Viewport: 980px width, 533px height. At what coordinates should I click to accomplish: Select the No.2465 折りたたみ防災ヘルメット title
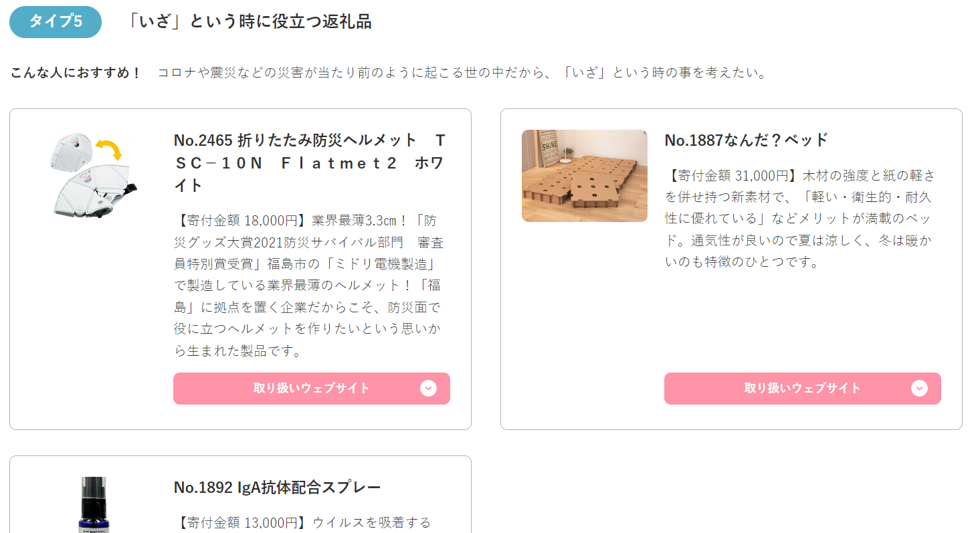pyautogui.click(x=310, y=162)
